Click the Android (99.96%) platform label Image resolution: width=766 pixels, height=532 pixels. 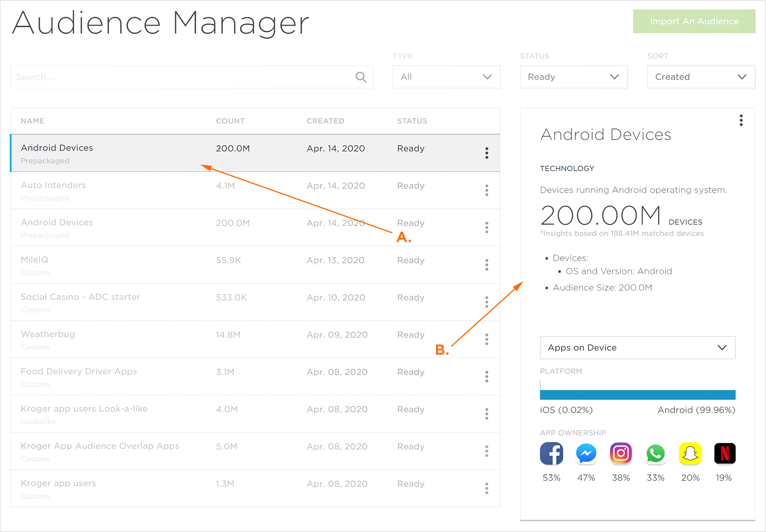[x=696, y=410]
